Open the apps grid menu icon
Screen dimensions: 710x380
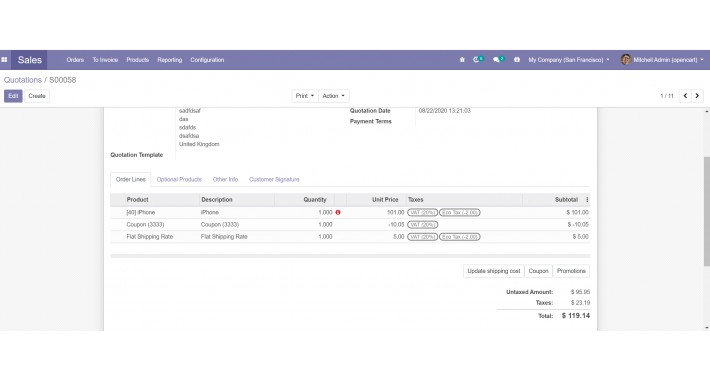(4, 60)
